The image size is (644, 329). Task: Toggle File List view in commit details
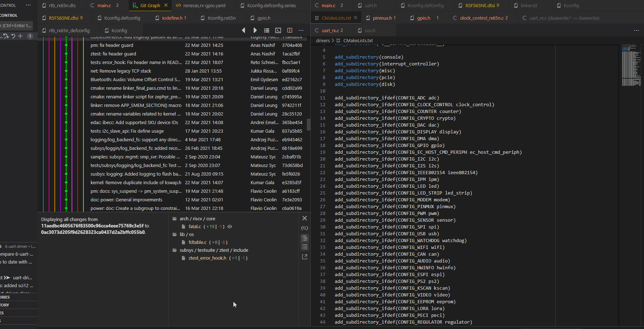[305, 247]
